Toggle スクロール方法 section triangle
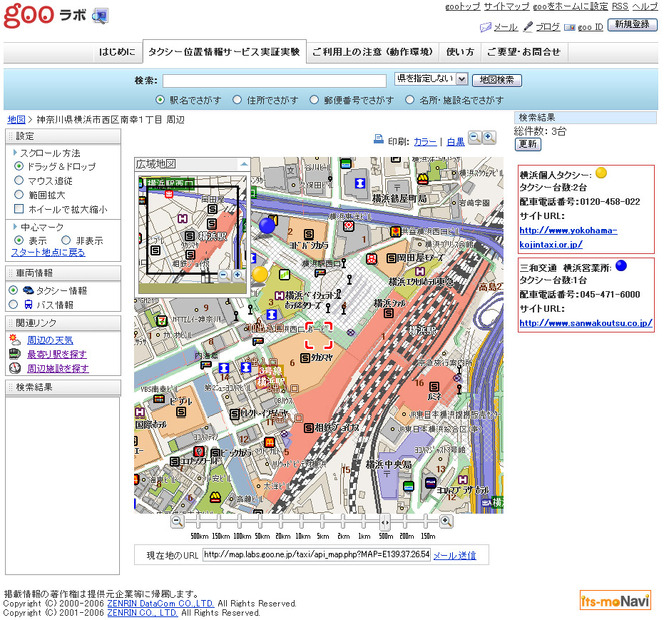 [15, 152]
